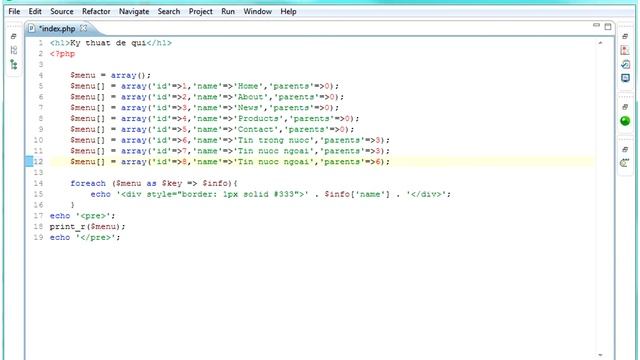Click the 'Products' string on line 8
This screenshot has height=360, width=640.
pos(258,119)
